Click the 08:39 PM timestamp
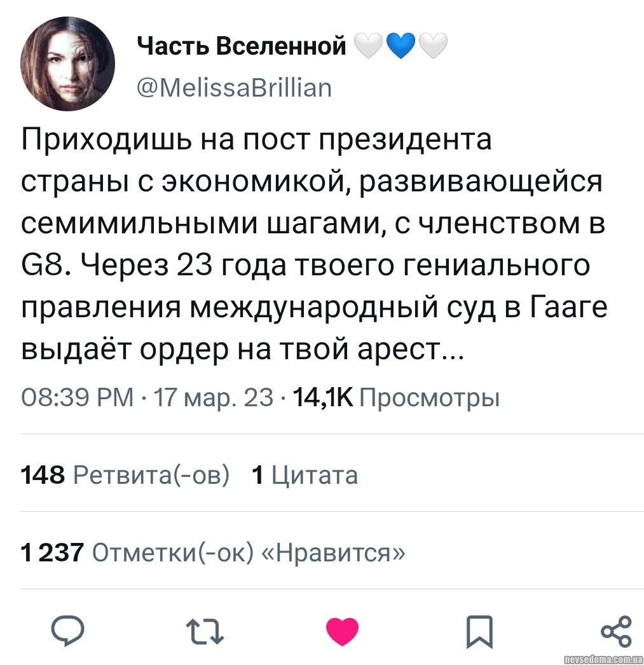Viewport: 644px width, 665px height. (78, 398)
